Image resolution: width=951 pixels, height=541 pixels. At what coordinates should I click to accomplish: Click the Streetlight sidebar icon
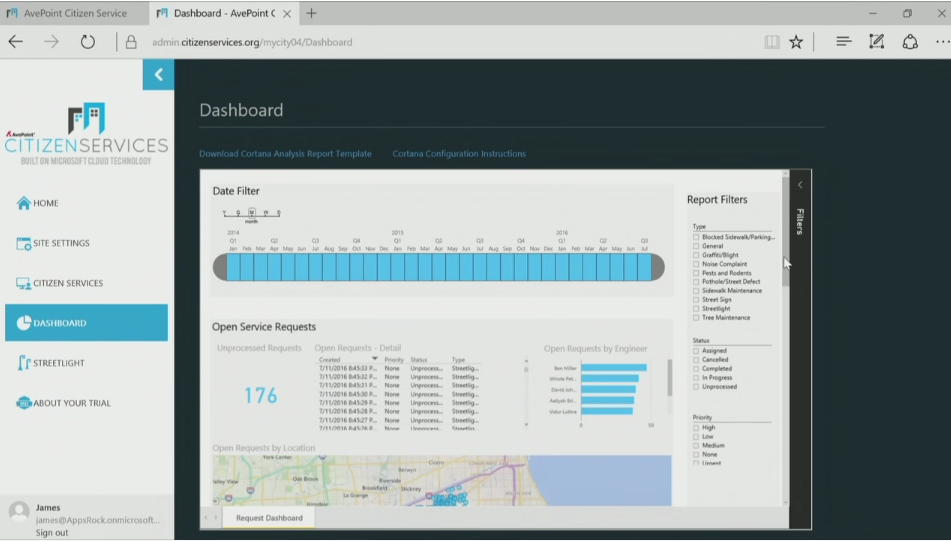[x=24, y=363]
